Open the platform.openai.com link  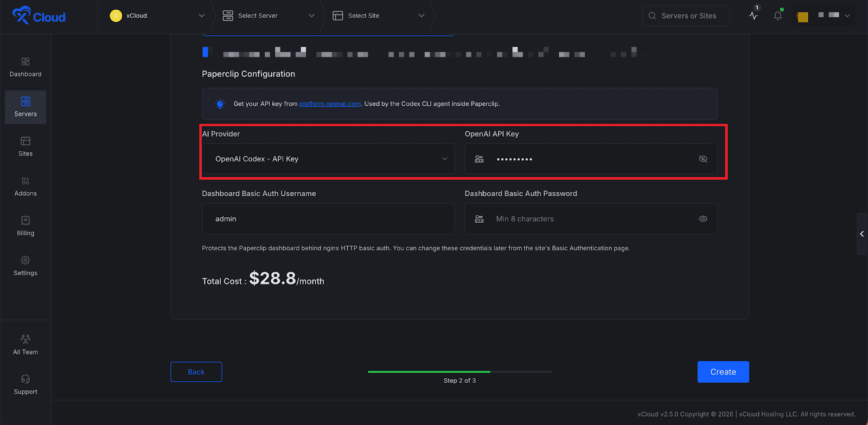tap(330, 104)
